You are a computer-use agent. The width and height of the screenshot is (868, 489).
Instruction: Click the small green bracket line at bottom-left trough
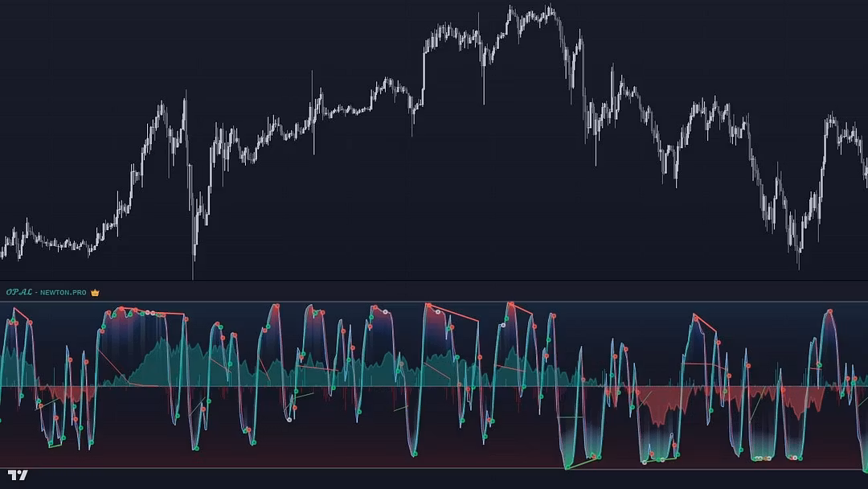click(x=55, y=445)
